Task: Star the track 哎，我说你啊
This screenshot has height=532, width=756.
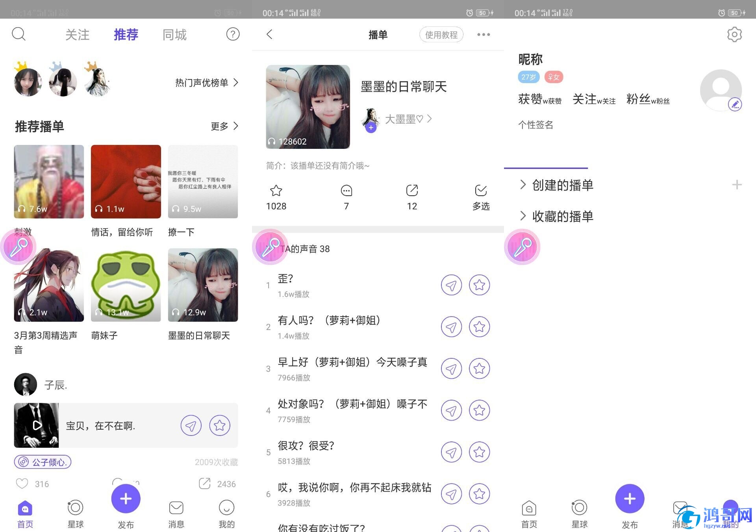Action: pyautogui.click(x=479, y=493)
